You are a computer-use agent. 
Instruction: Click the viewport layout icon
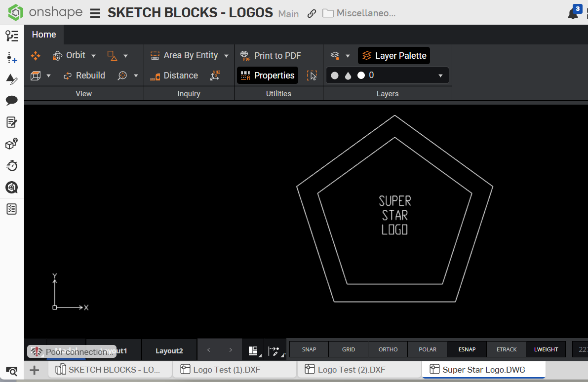pyautogui.click(x=254, y=351)
